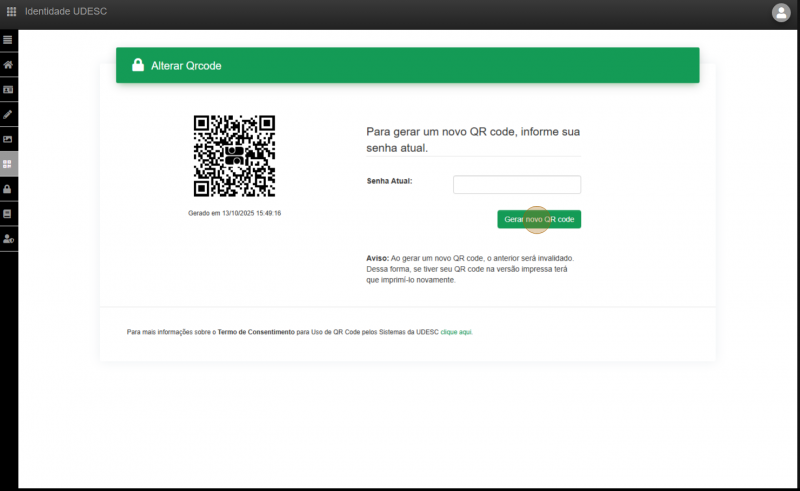Image resolution: width=800 pixels, height=491 pixels.
Task: Follow the 'clique aqui' link
Action: click(x=456, y=332)
